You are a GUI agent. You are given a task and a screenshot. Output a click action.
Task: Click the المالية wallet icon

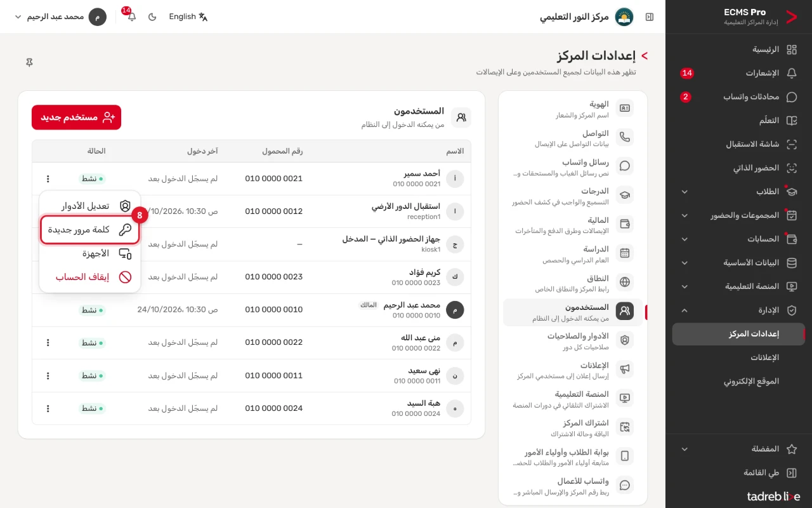pyautogui.click(x=625, y=224)
